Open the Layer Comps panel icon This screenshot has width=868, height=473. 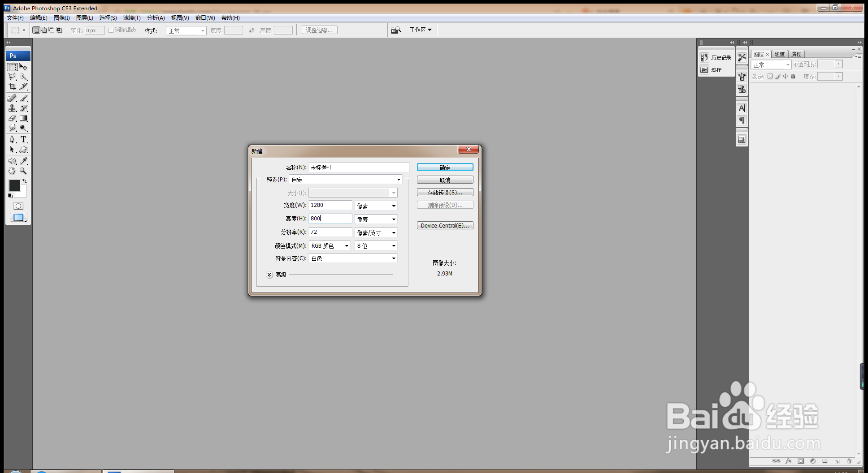click(742, 139)
